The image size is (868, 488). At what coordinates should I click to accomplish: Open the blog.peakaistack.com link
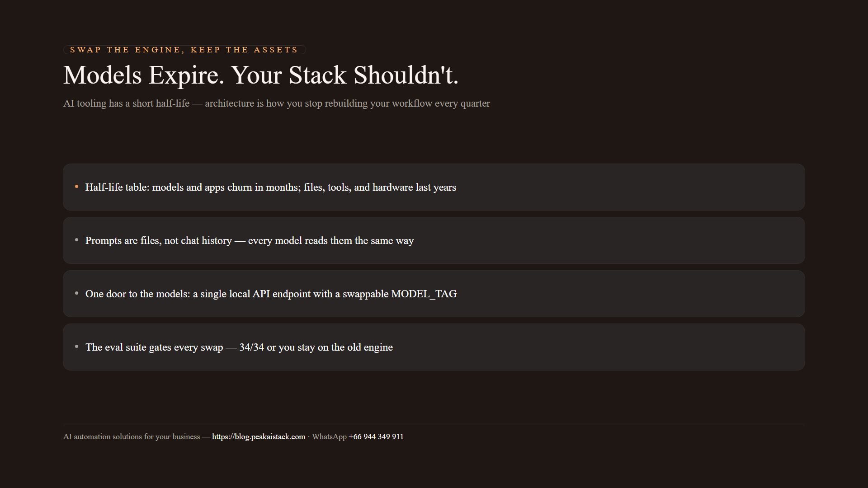point(259,436)
